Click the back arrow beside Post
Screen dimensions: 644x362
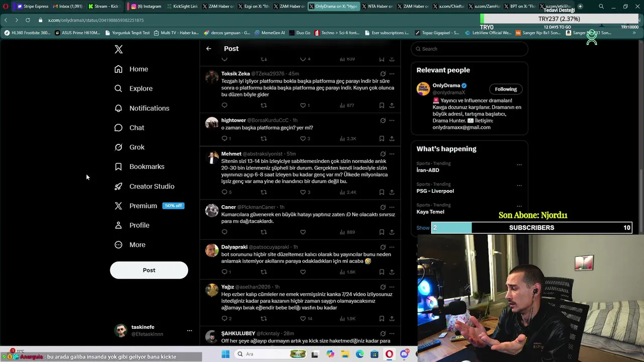[x=209, y=49]
